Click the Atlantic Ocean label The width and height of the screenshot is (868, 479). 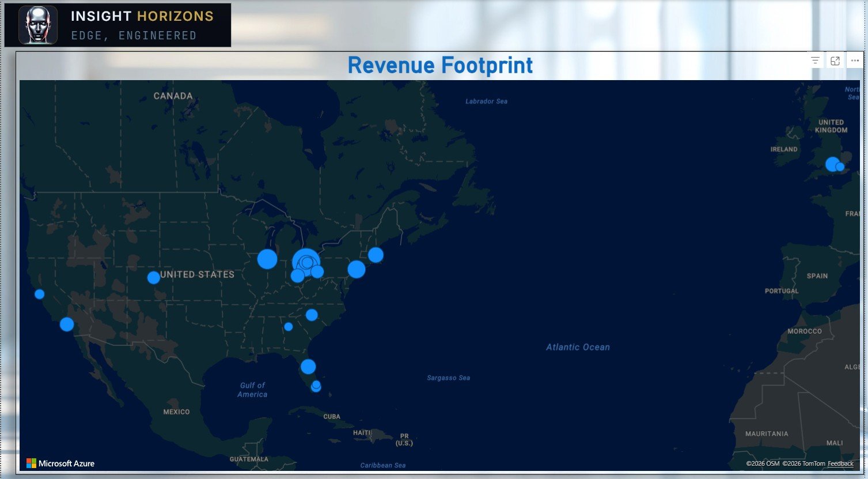click(x=578, y=347)
